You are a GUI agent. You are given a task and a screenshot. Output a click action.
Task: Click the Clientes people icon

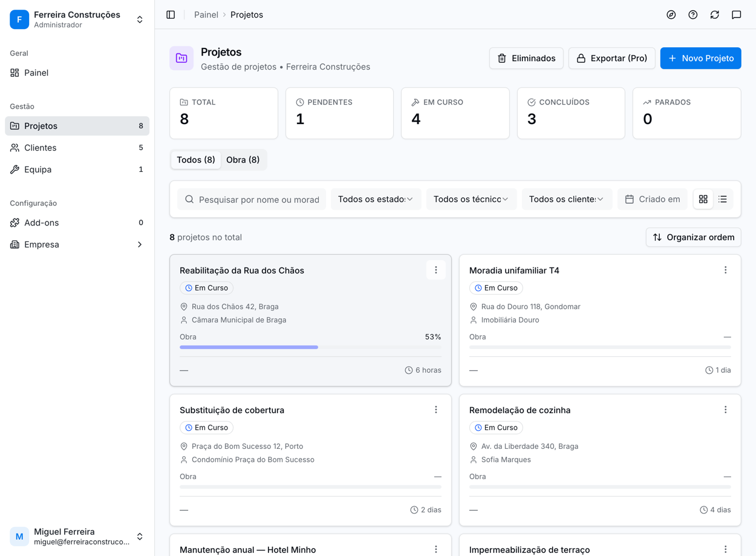point(15,148)
